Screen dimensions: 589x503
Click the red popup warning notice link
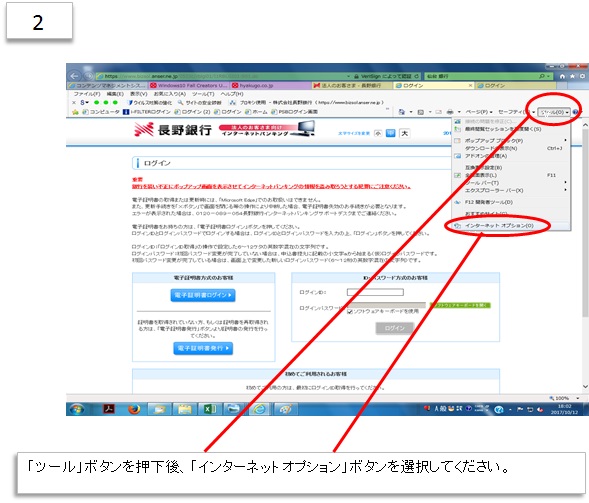271,187
